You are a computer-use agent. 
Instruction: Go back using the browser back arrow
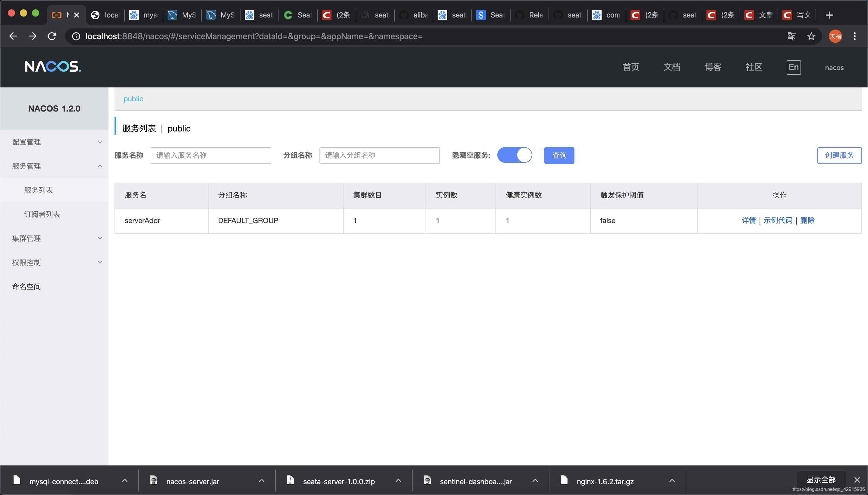(13, 36)
